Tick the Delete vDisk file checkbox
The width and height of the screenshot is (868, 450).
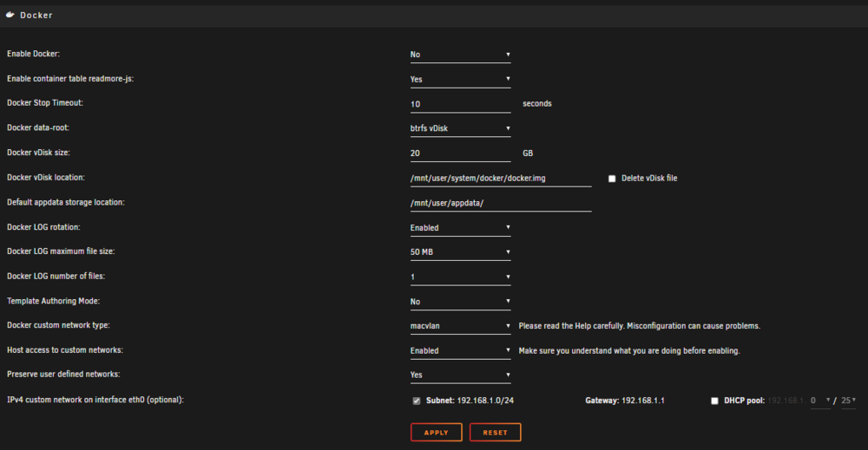point(612,179)
